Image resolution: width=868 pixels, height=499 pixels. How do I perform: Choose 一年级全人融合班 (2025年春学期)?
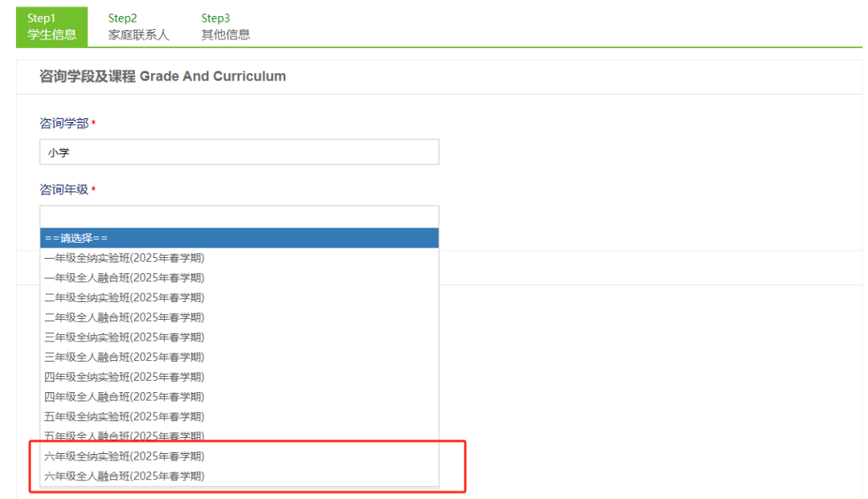[x=125, y=278]
